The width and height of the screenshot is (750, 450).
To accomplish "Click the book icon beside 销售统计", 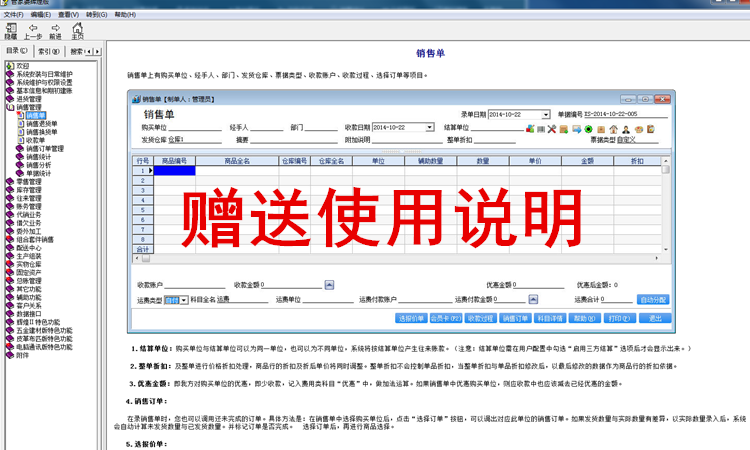I will click(20, 156).
